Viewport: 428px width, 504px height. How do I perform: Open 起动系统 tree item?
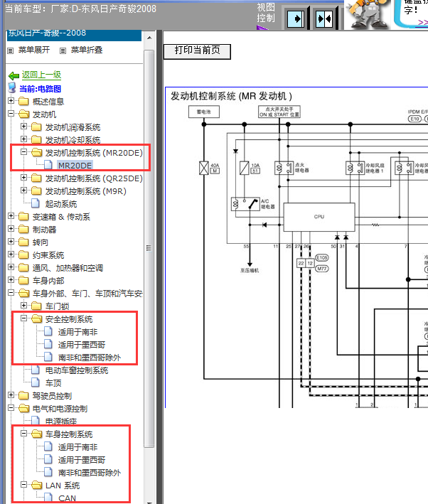click(x=60, y=204)
